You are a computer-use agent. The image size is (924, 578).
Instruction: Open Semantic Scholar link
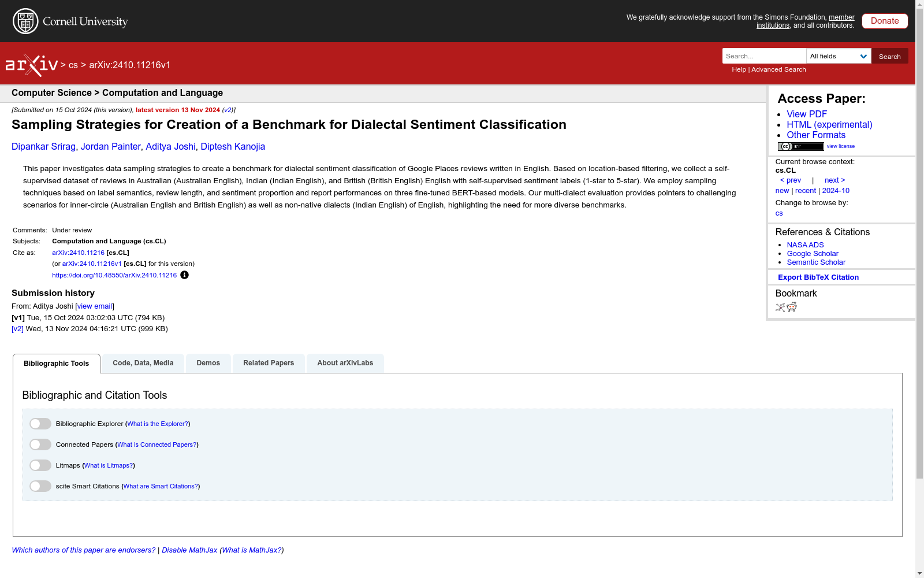click(816, 262)
